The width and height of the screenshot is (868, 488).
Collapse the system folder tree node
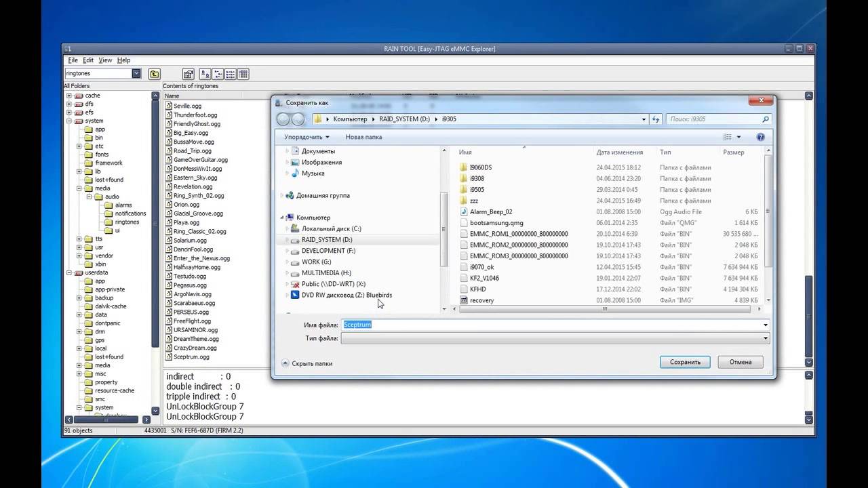tap(69, 121)
